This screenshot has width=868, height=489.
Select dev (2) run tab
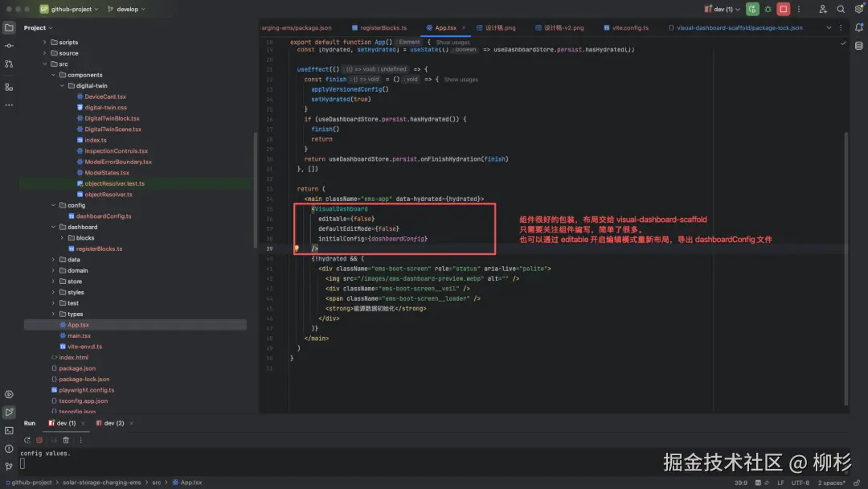[109, 423]
